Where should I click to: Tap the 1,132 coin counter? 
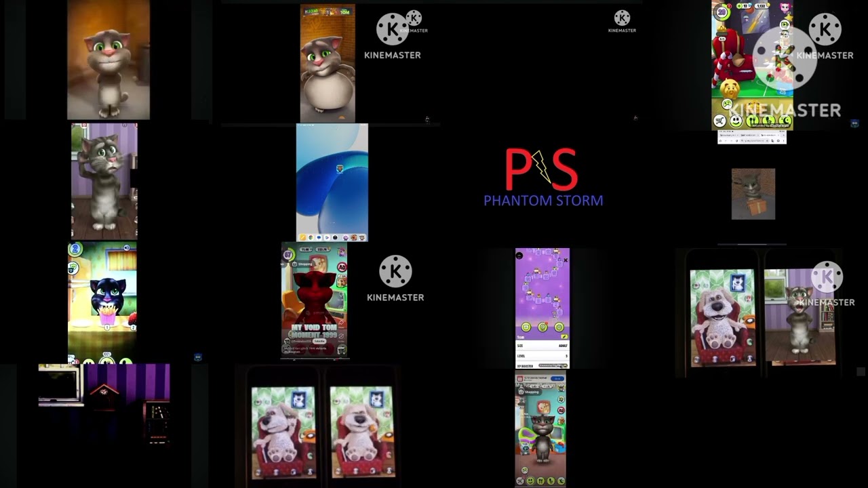tap(763, 6)
